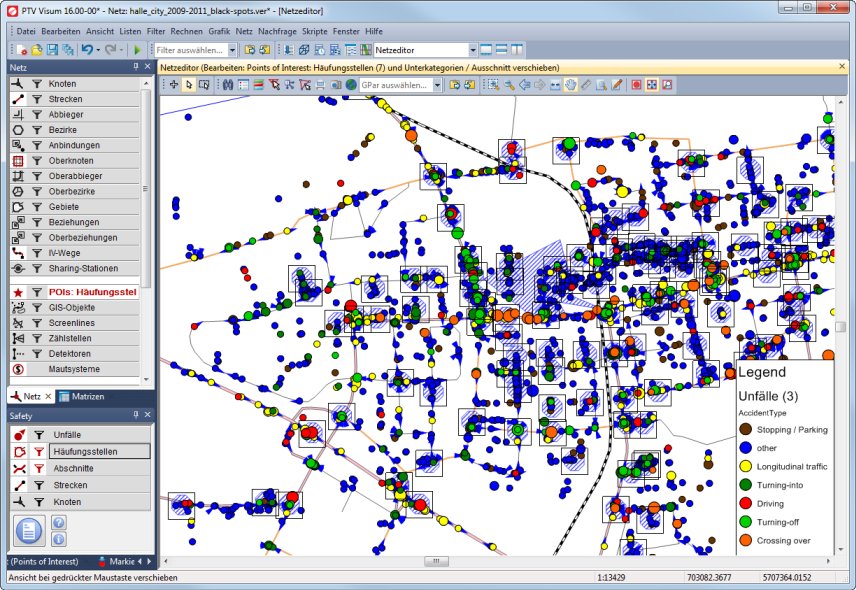Click the undo arrow icon
Screen dimensions: 856x590
pos(88,49)
